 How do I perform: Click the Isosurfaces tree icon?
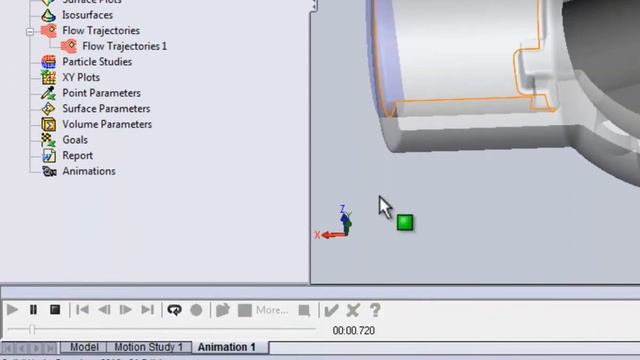click(48, 15)
